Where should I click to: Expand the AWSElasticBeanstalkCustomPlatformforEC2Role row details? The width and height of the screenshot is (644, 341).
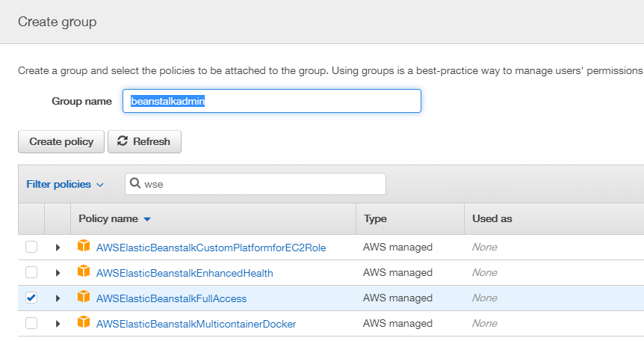pos(58,247)
